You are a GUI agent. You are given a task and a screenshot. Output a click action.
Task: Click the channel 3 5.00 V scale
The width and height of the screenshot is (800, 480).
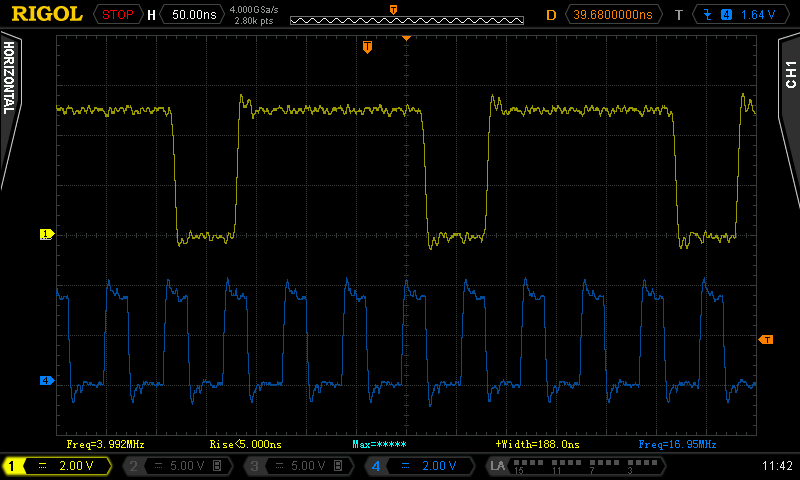click(308, 466)
